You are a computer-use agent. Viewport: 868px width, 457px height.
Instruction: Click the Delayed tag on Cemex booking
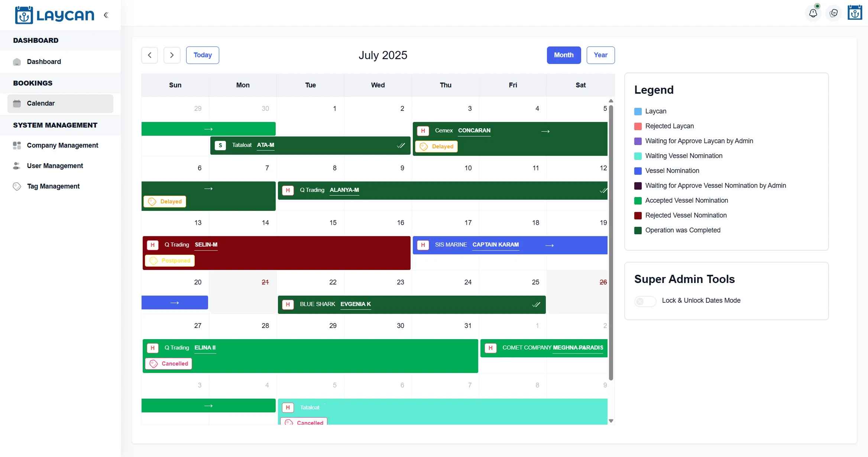[x=437, y=147]
